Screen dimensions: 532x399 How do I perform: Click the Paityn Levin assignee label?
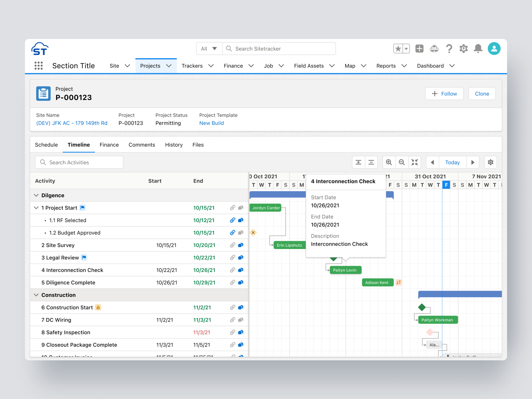pos(345,270)
